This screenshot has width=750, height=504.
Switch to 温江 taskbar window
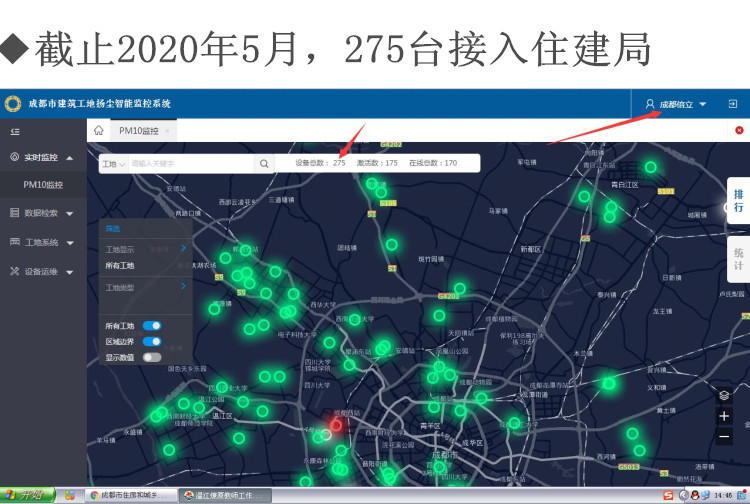click(225, 495)
